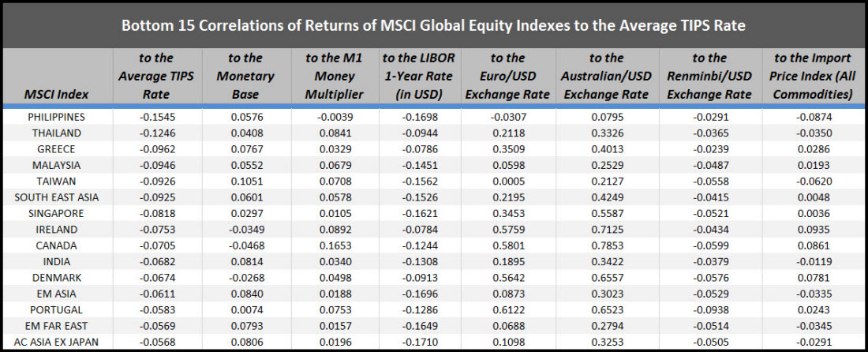868x352 pixels.
Task: Click the CANADA row label
Action: pyautogui.click(x=57, y=245)
